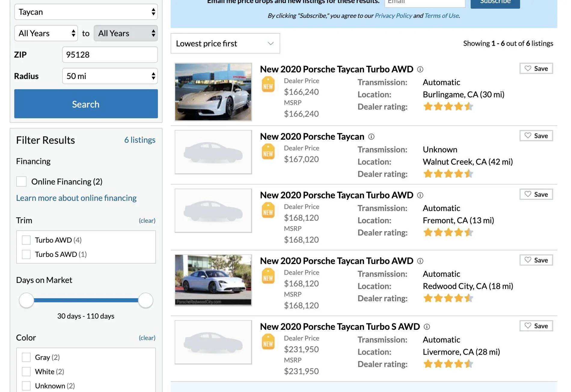Save the Redwood City Taycan Turbo AWD listing
This screenshot has width=571, height=392.
[536, 260]
